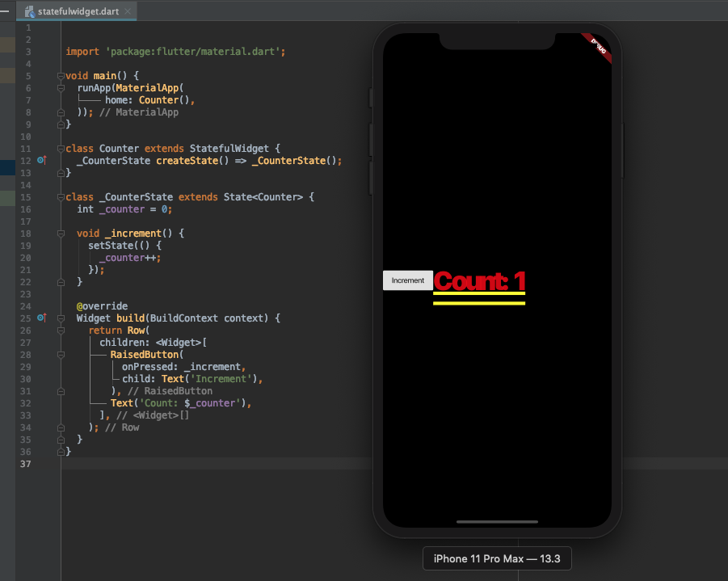The height and width of the screenshot is (581, 728).
Task: Collapse the _increment method fold on line 18
Action: click(61, 234)
